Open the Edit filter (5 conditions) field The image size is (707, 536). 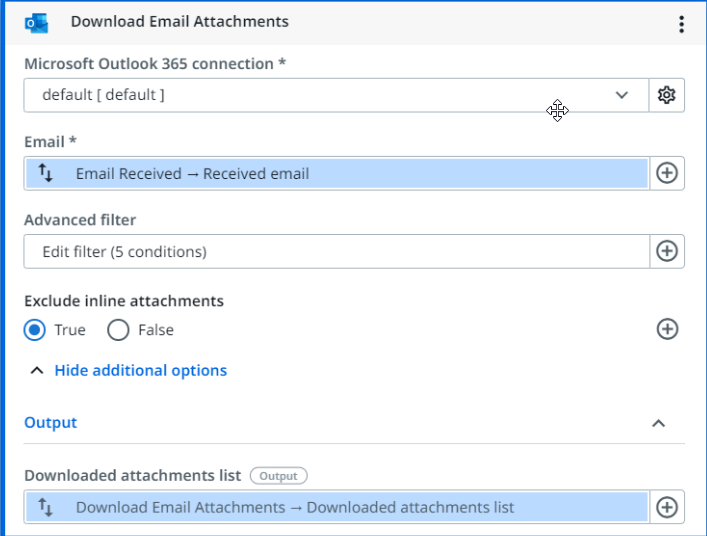337,251
